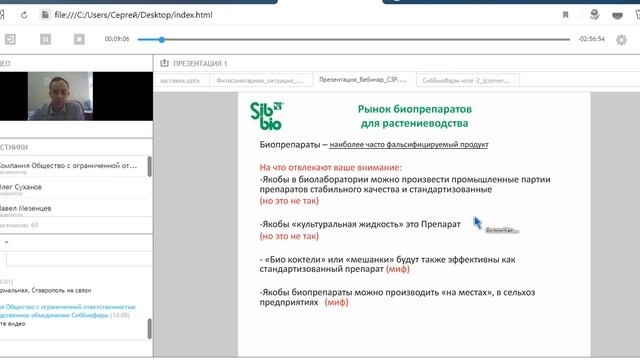Reload the page with the refresh icon
The width and height of the screenshot is (640, 360).
click(x=24, y=15)
